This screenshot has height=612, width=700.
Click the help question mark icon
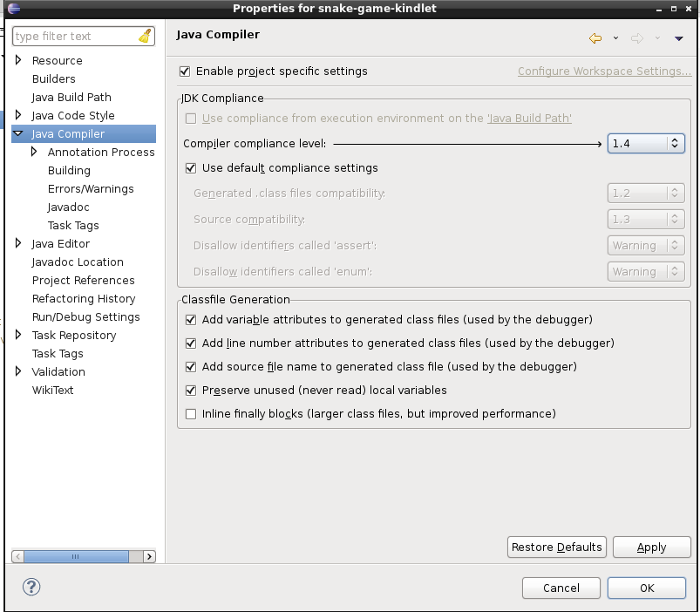click(31, 587)
